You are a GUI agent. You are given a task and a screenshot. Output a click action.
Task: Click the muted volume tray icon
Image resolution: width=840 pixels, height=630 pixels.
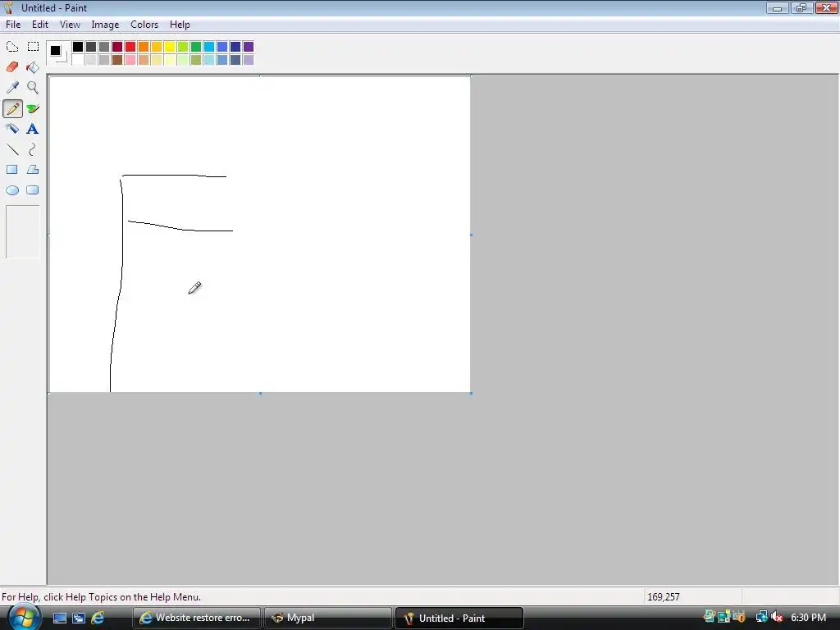777,618
